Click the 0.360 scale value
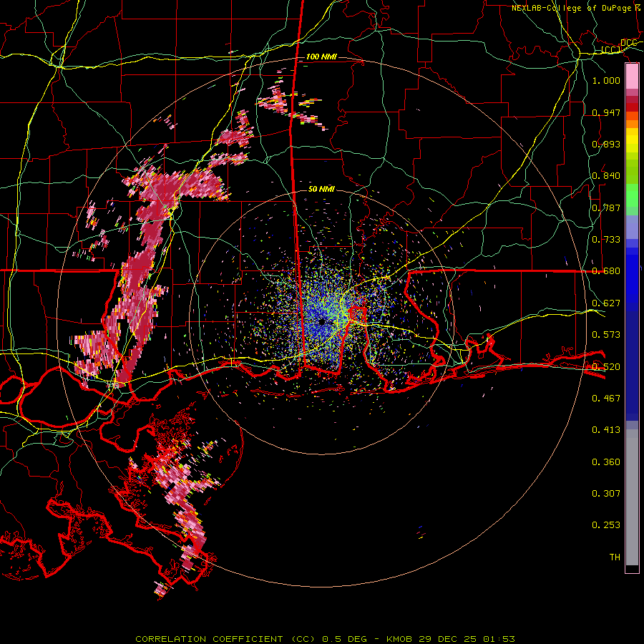The width and height of the screenshot is (644, 644). pyautogui.click(x=606, y=462)
